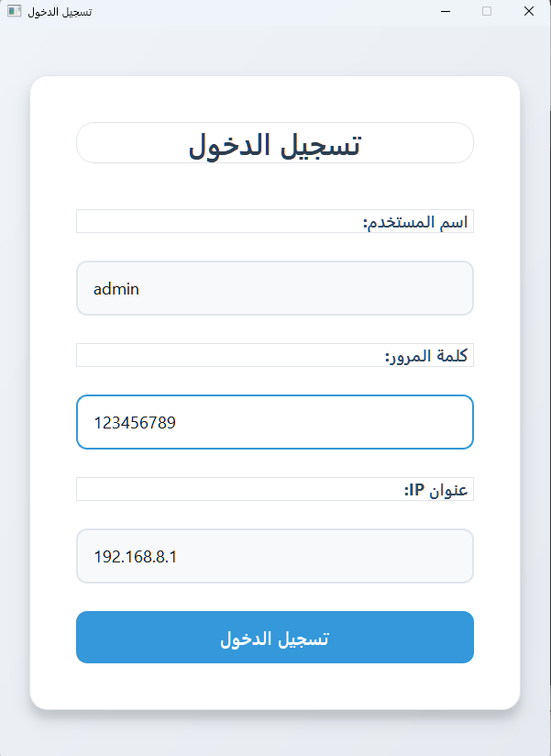The height and width of the screenshot is (756, 551).
Task: Click the gray background below the card
Action: click(x=275, y=733)
